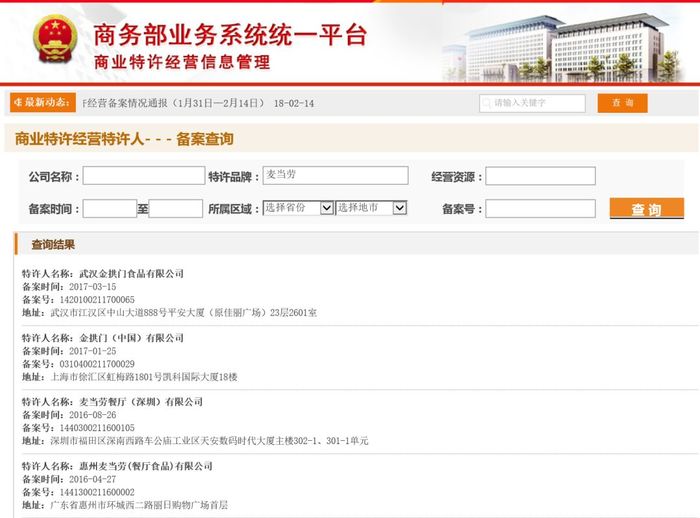Click the small 查询 button beside keyword box

pos(622,103)
